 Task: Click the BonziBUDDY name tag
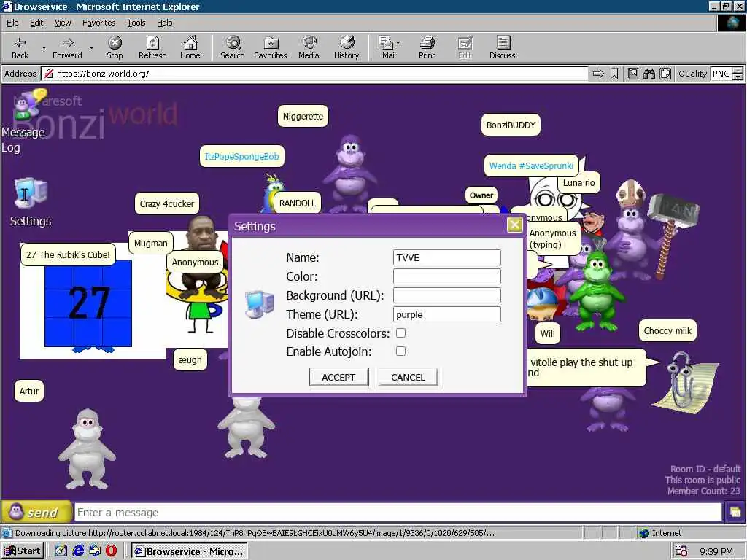[x=511, y=125]
